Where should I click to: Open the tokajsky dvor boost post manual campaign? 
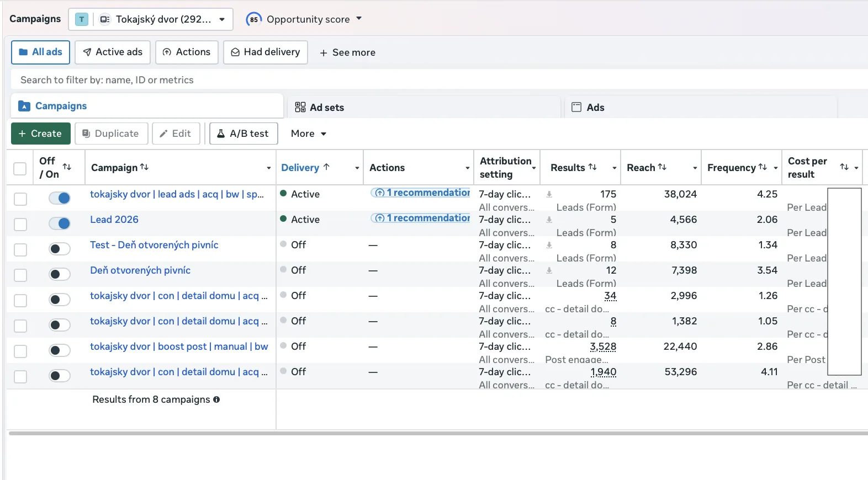(x=179, y=346)
